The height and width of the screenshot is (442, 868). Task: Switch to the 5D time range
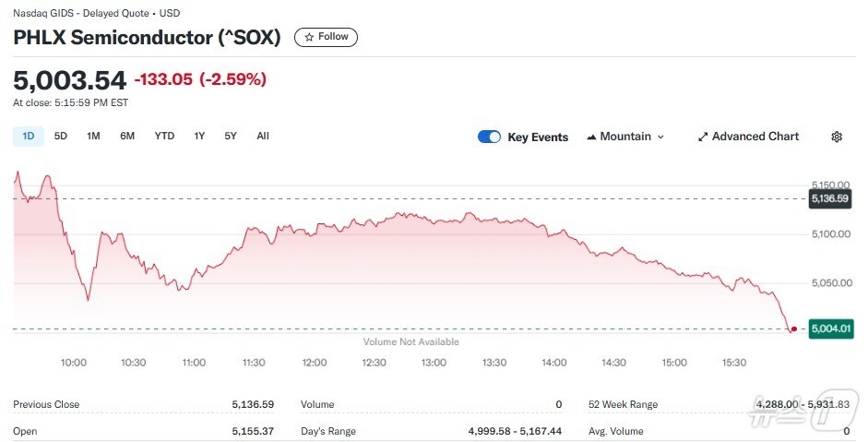(61, 137)
